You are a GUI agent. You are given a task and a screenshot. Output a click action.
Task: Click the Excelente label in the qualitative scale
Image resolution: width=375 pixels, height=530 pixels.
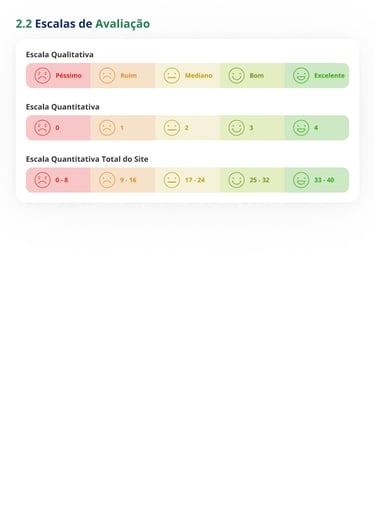click(329, 75)
